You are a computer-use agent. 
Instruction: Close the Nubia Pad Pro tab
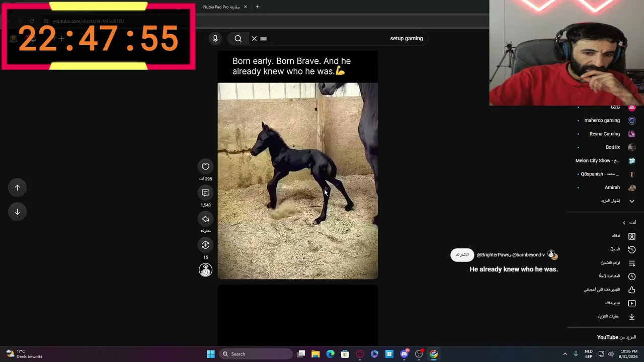point(246,7)
